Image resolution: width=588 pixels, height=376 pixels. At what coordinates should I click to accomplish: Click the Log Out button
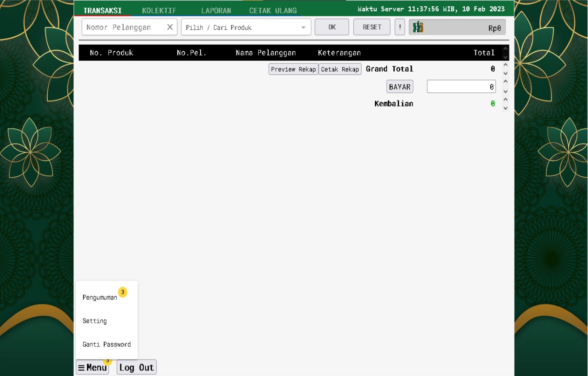click(x=136, y=367)
